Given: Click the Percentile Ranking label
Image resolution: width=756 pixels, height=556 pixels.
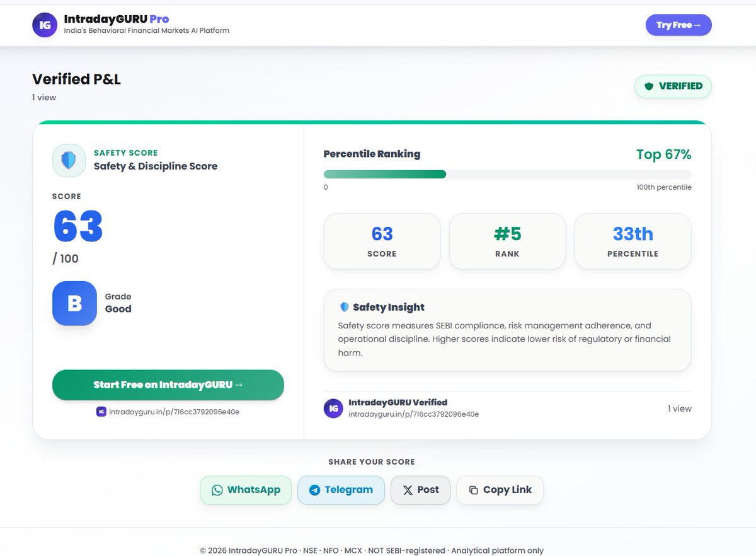Looking at the screenshot, I should [x=372, y=154].
